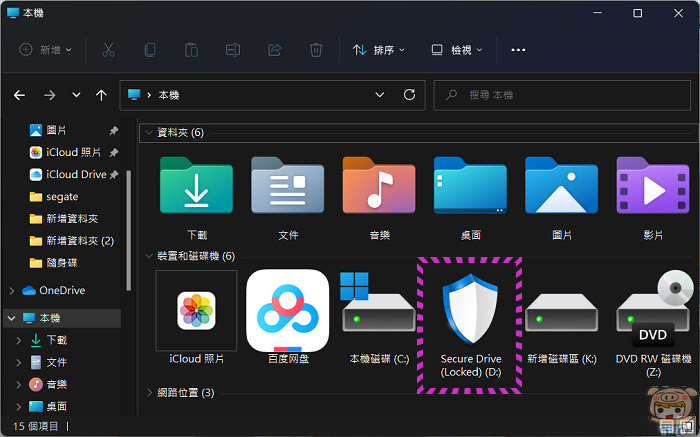The width and height of the screenshot is (700, 437).
Task: Select iCloud 照片 device icon
Action: (196, 311)
